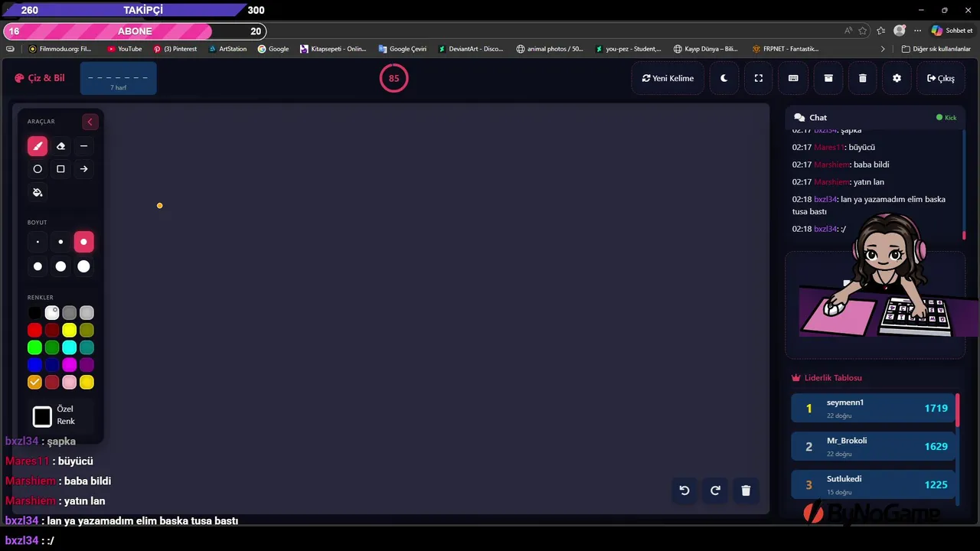Click the 85 countdown timer circle
980x551 pixels.
394,78
